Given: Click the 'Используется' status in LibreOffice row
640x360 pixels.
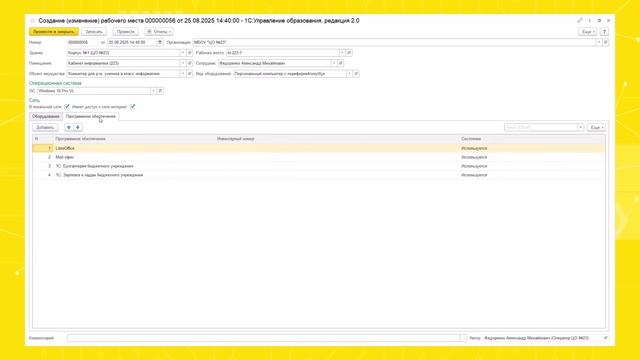Looking at the screenshot, I should (474, 148).
